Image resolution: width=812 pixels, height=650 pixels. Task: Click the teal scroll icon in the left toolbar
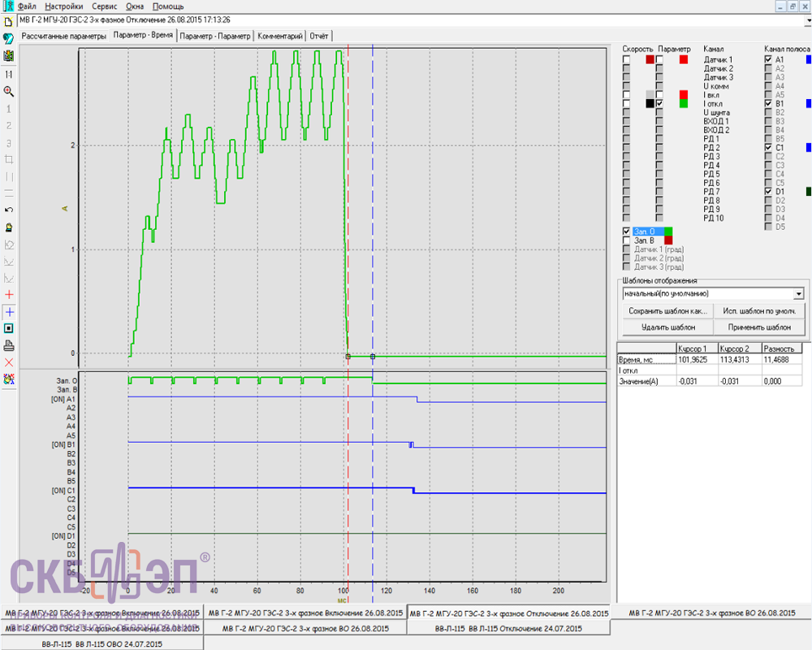click(x=8, y=39)
